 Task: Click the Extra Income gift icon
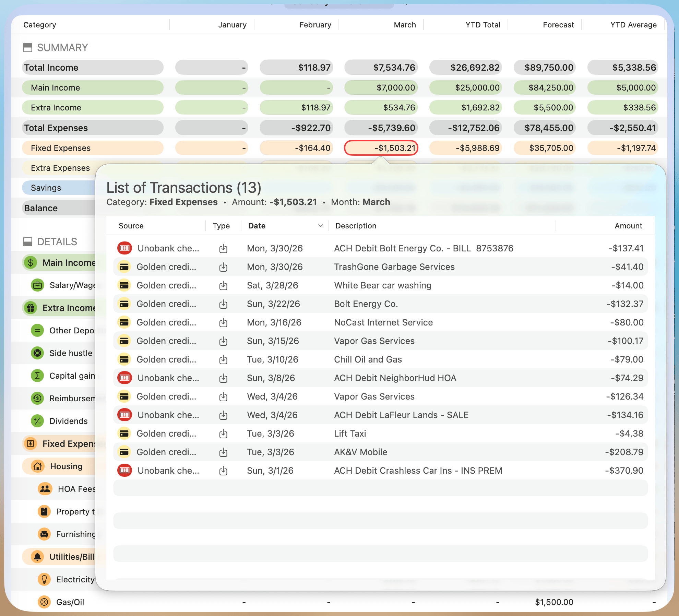(31, 308)
